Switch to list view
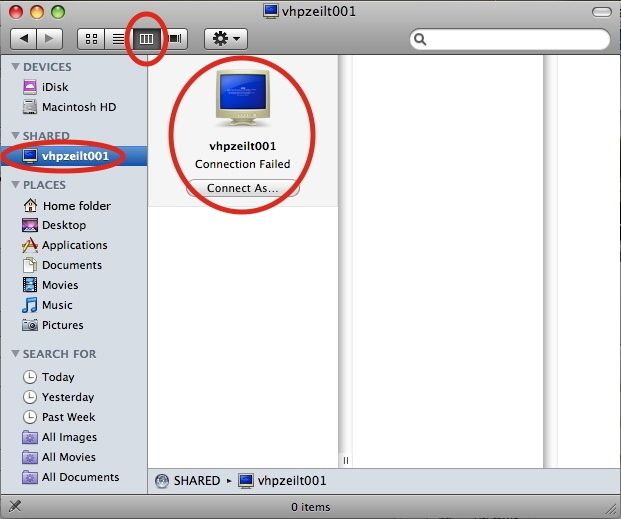The image size is (621, 519). pos(118,39)
